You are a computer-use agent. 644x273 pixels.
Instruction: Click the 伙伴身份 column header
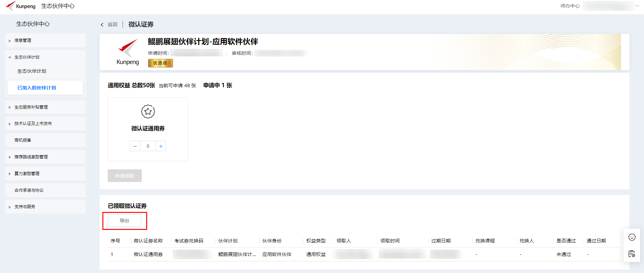[272, 241]
